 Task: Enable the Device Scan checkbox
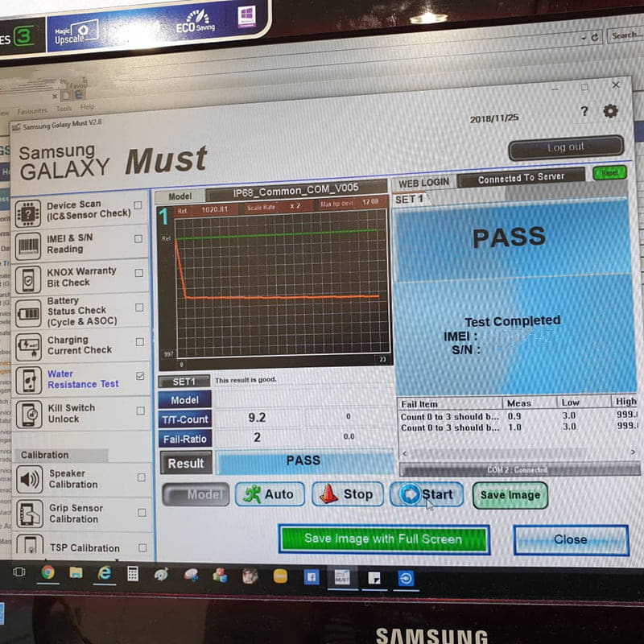click(138, 205)
